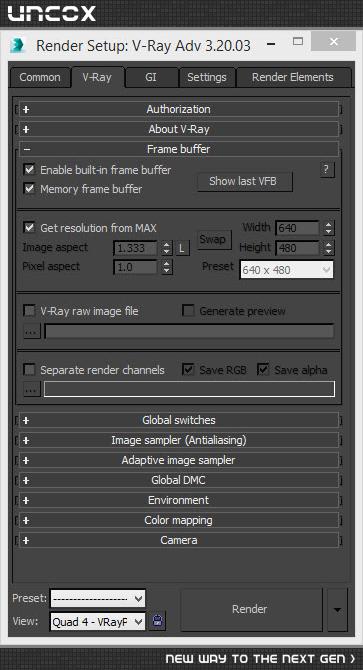The height and width of the screenshot is (670, 363).
Task: Collapse the Frame buffer rollout
Action: click(179, 149)
